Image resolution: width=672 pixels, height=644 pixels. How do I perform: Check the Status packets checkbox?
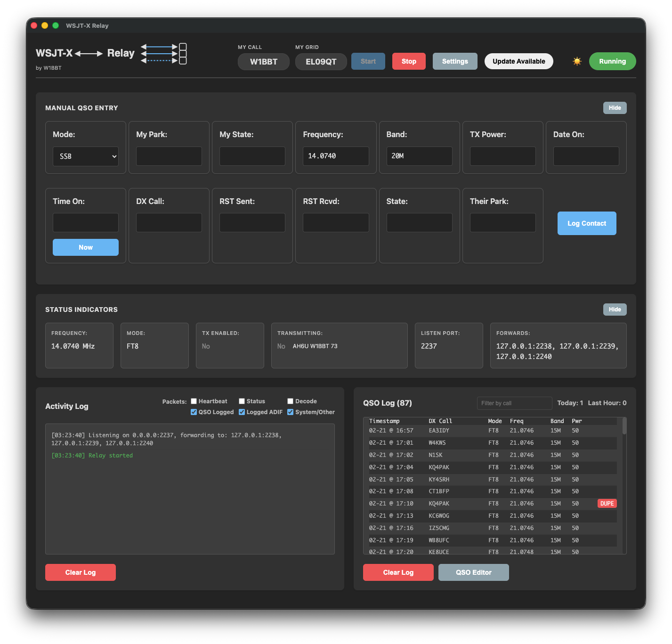[242, 401]
